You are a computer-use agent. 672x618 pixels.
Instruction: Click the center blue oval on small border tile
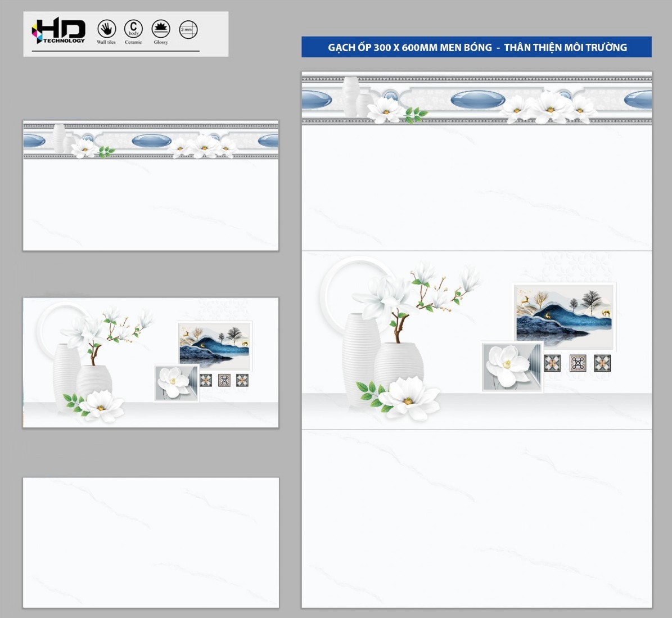click(x=151, y=141)
